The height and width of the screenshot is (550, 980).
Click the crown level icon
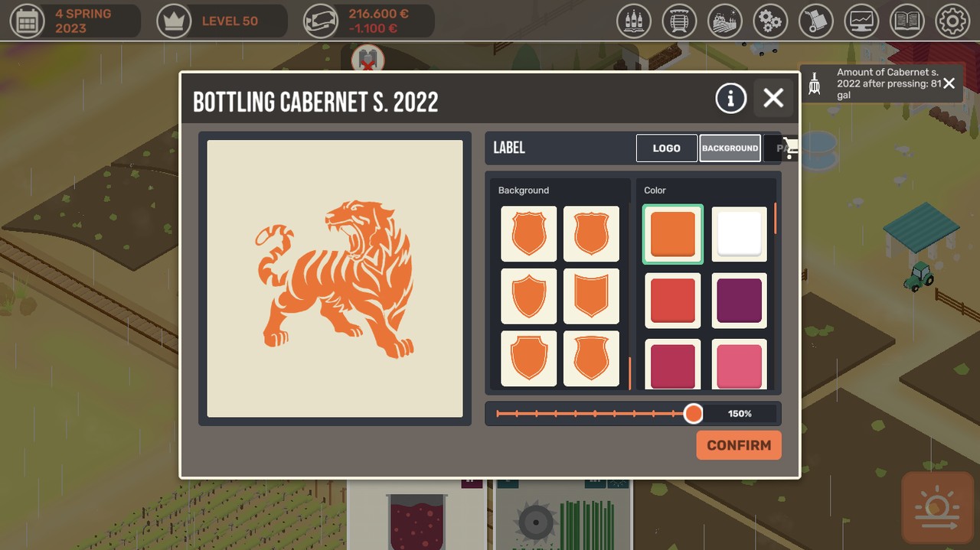pos(174,21)
